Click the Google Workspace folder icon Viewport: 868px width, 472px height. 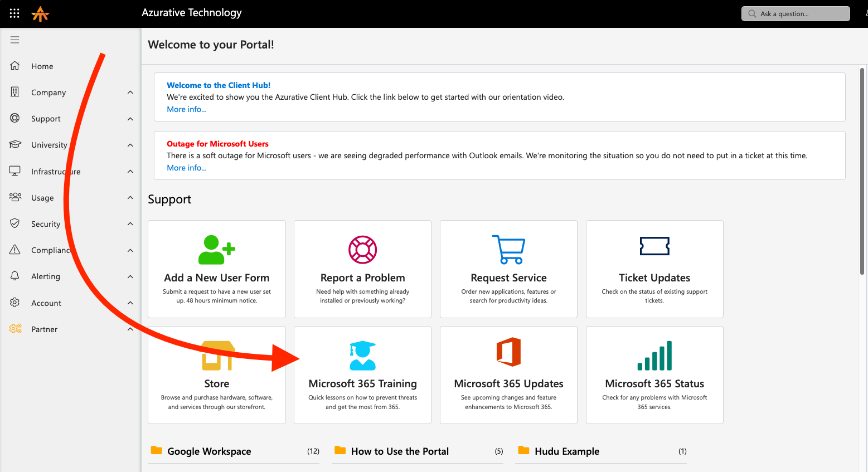pos(157,450)
